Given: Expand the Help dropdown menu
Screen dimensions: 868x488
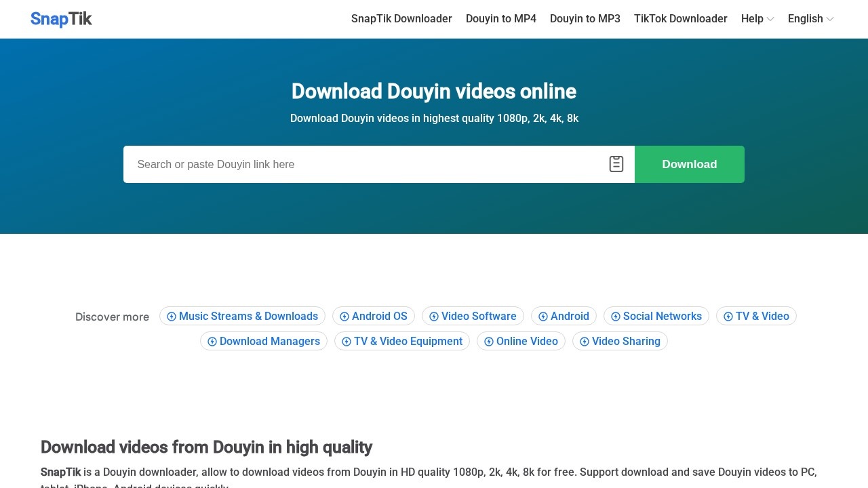Looking at the screenshot, I should coord(757,19).
